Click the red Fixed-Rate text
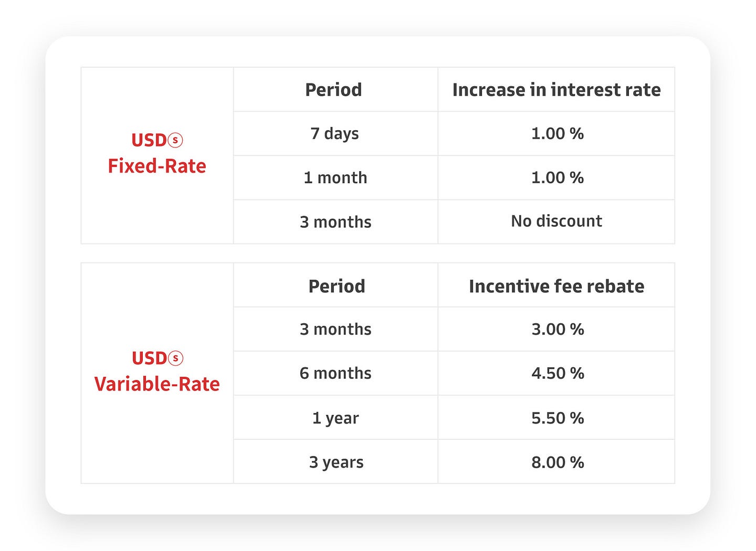756x551 pixels. coord(157,166)
